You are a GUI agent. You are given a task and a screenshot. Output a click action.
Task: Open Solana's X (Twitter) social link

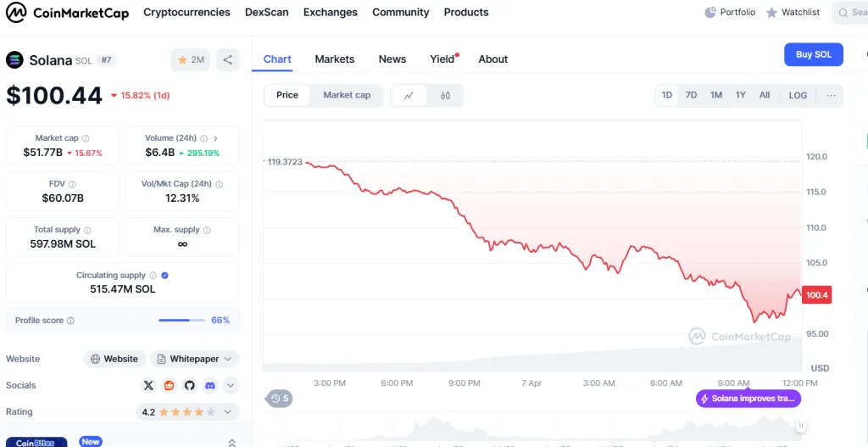(x=149, y=385)
